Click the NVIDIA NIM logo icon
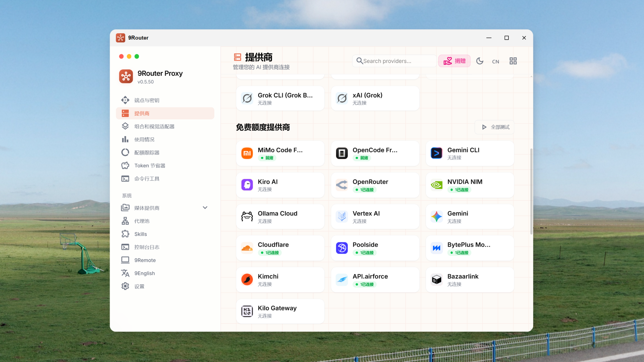Screen dimensions: 644x362 click(x=437, y=185)
